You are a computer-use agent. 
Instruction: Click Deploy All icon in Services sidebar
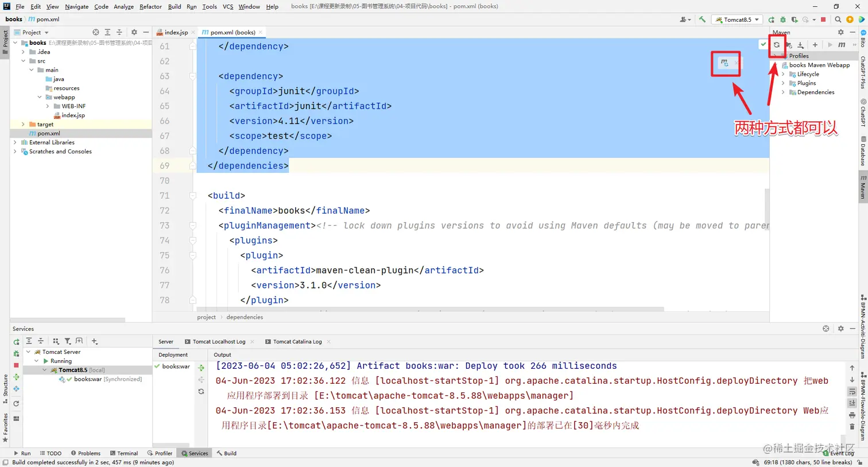tap(16, 377)
